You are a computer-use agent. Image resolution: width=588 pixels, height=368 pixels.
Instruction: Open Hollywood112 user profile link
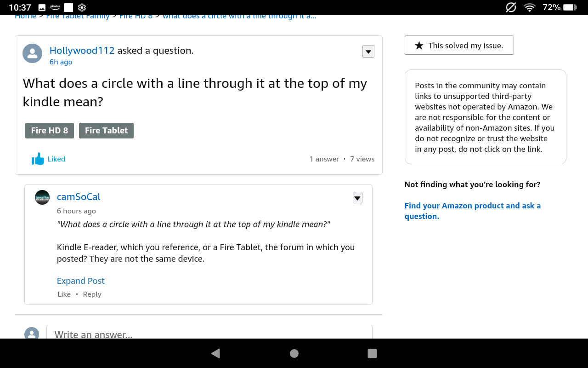(82, 51)
